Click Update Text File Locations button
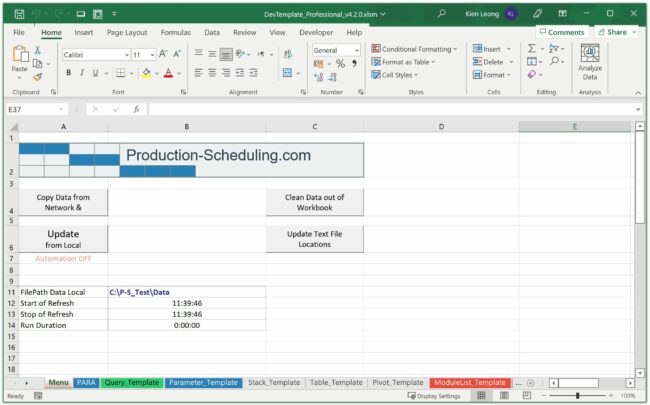The height and width of the screenshot is (405, 650). point(315,239)
